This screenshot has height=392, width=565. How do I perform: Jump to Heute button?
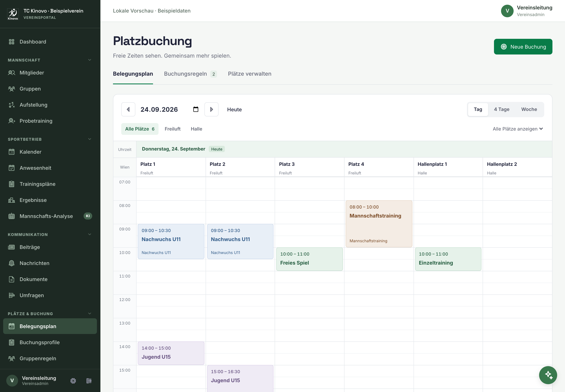point(234,110)
